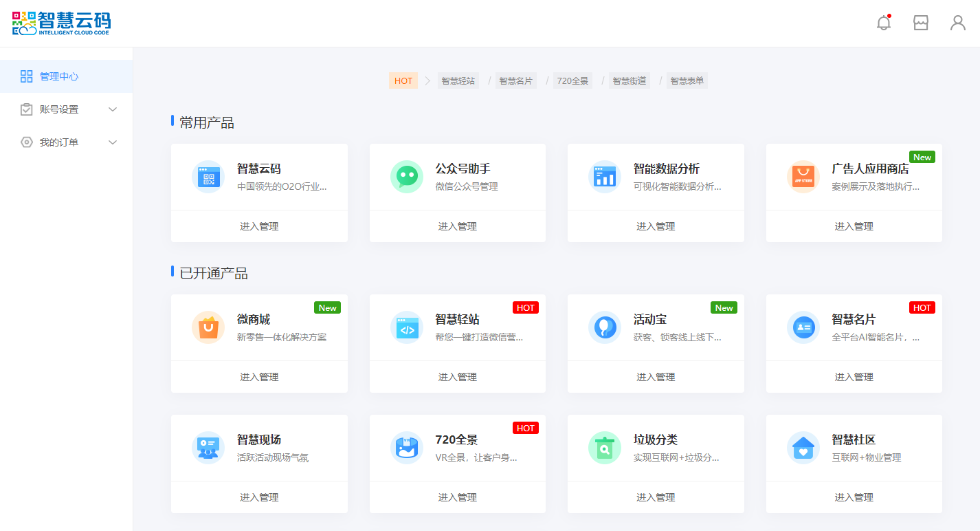Image resolution: width=980 pixels, height=531 pixels.
Task: Click the 智慧云码 logo in header
Action: coord(61,23)
